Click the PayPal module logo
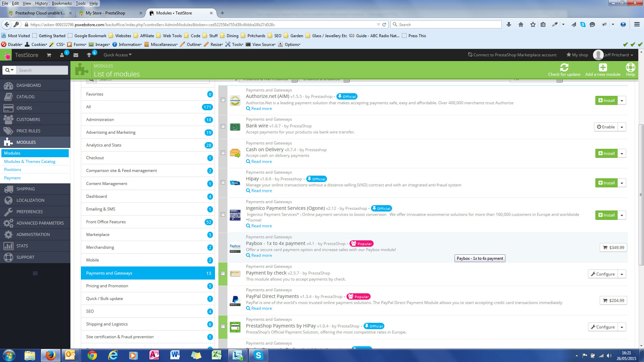This screenshot has height=362, width=644. click(x=235, y=301)
